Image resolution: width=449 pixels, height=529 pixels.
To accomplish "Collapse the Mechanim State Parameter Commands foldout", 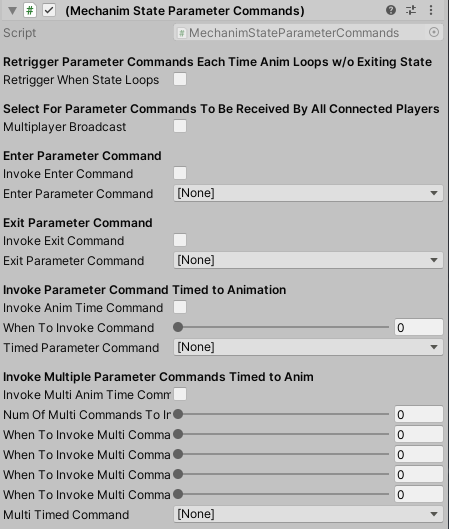I will pyautogui.click(x=12, y=11).
